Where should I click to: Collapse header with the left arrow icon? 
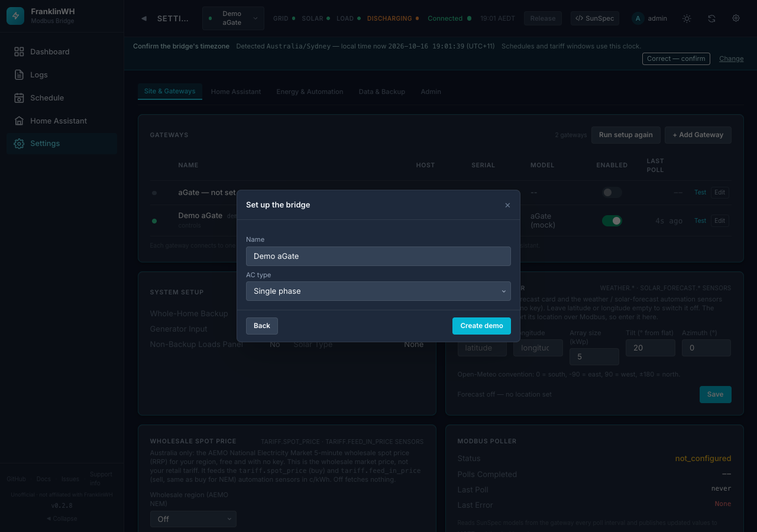pyautogui.click(x=144, y=18)
